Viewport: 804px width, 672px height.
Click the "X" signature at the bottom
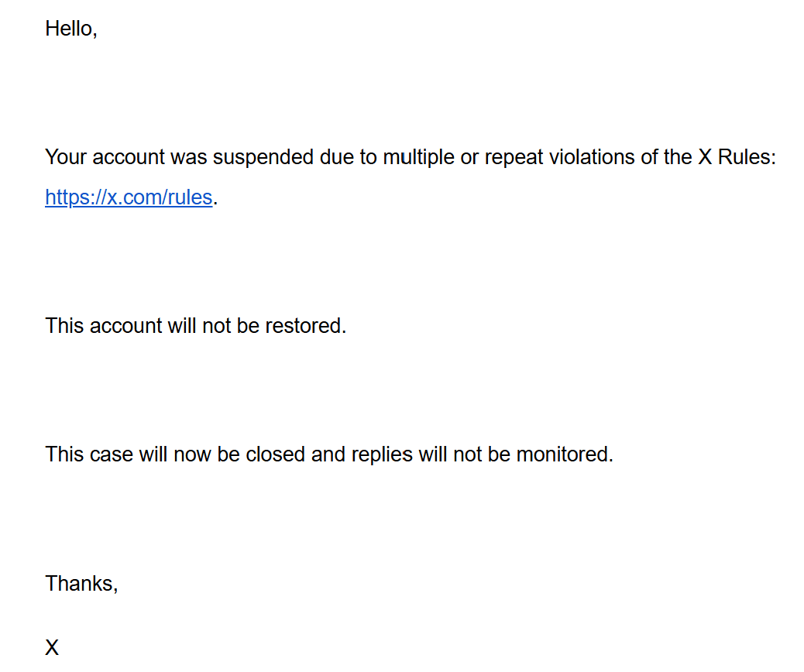point(52,648)
